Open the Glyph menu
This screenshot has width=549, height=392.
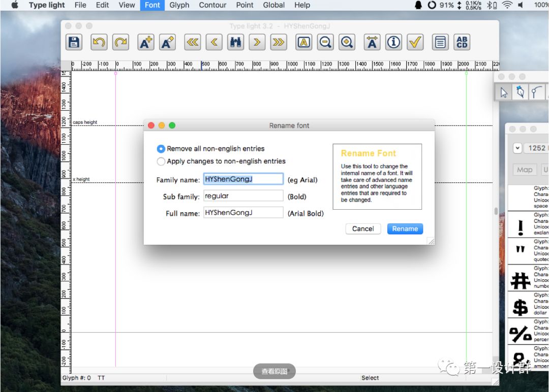179,5
